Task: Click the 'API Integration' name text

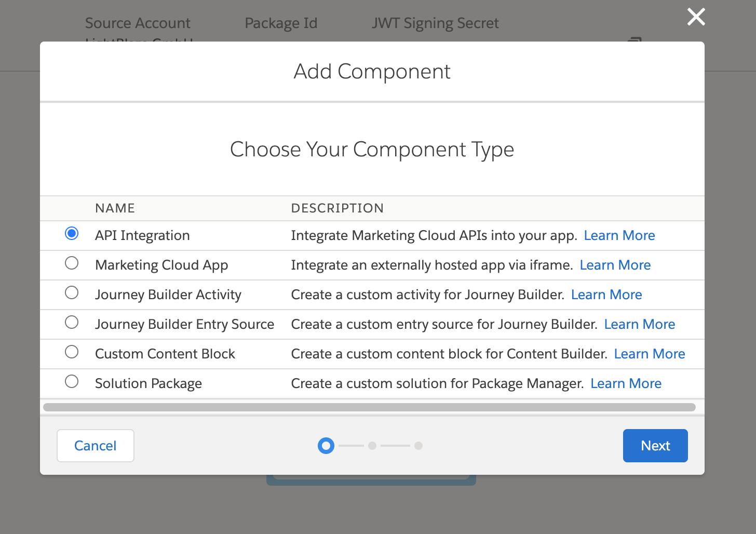Action: click(142, 235)
